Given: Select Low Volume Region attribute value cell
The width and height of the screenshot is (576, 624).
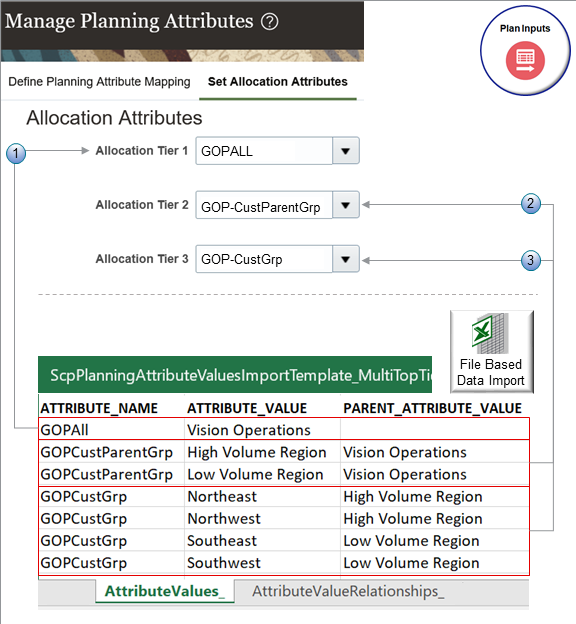Looking at the screenshot, I should pyautogui.click(x=262, y=474).
